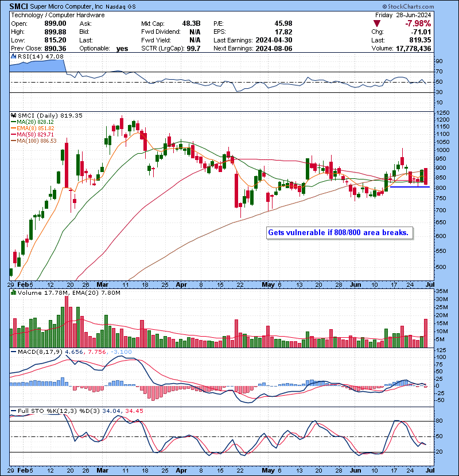Viewport: 459px width, 476px height.
Task: Click the SMCI ticker symbol in the header
Action: click(x=18, y=6)
